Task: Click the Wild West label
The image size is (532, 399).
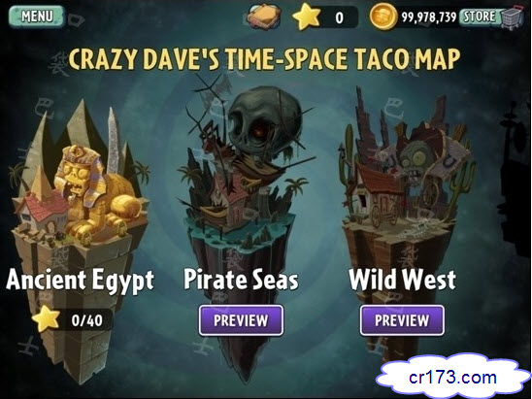Action: coord(402,280)
